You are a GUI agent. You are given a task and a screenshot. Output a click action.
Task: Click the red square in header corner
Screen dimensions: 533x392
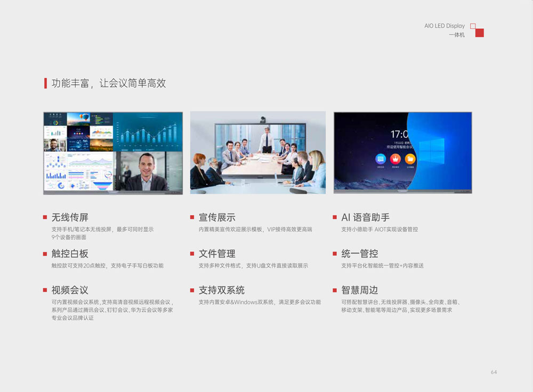[479, 33]
